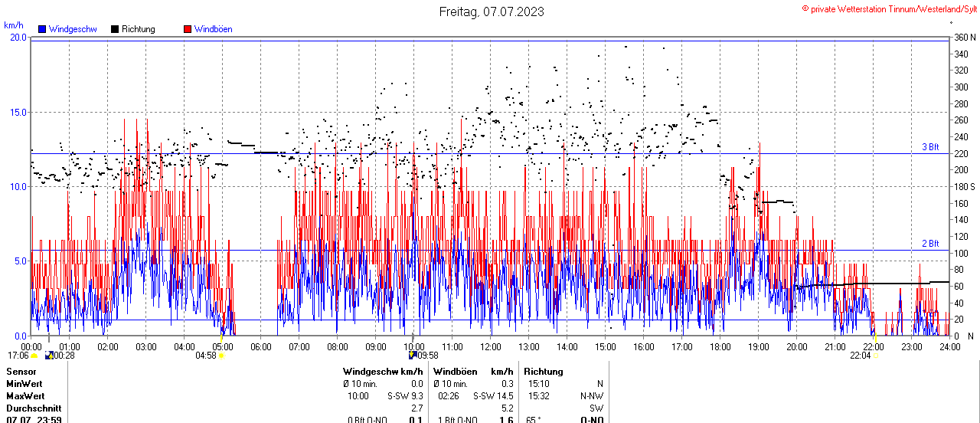The height and width of the screenshot is (423, 980).
Task: Click the 12:00 label on the time axis
Action: [x=490, y=346]
